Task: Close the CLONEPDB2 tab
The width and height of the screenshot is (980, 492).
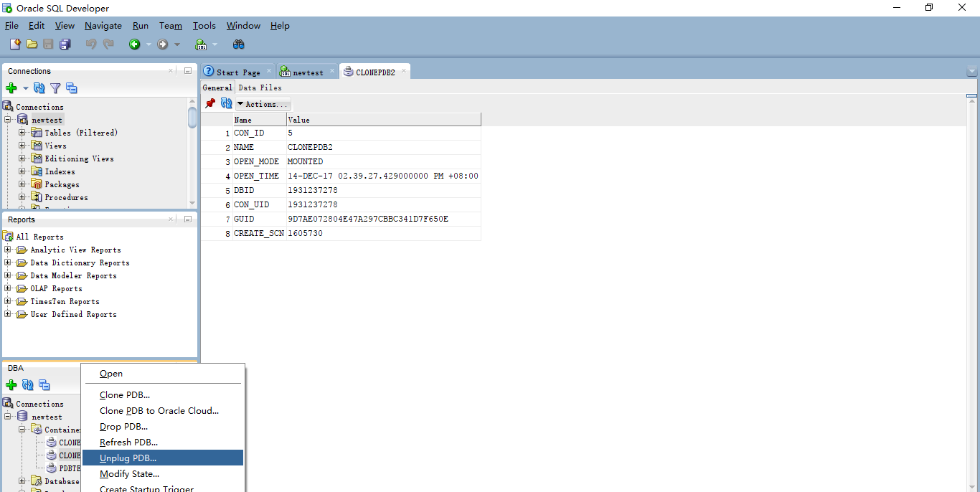Action: coord(404,71)
